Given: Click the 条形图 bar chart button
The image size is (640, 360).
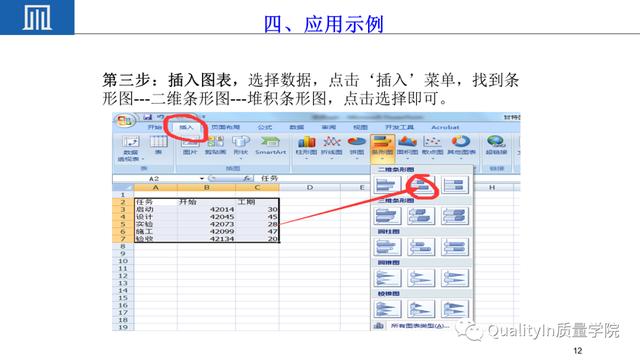Looking at the screenshot, I should click(x=382, y=148).
